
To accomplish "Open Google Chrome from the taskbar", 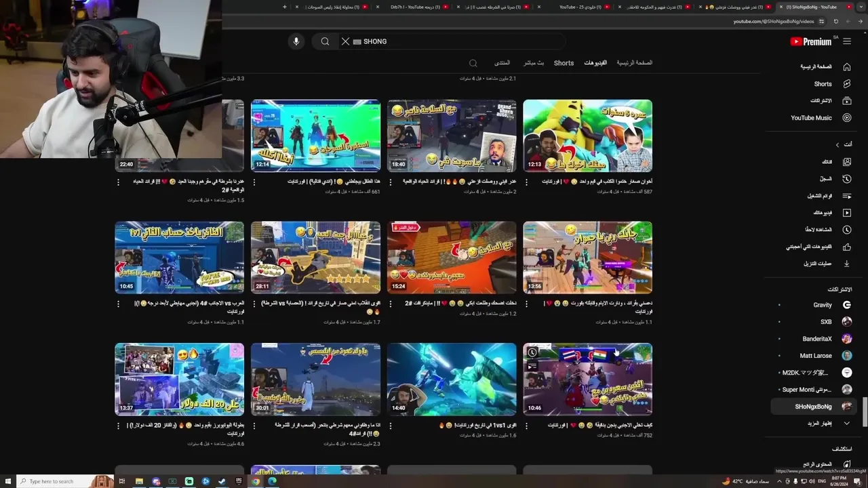I will coord(256,481).
